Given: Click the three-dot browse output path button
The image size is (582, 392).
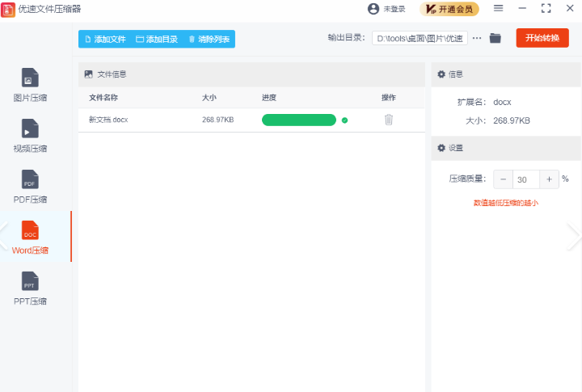Looking at the screenshot, I should pos(477,38).
